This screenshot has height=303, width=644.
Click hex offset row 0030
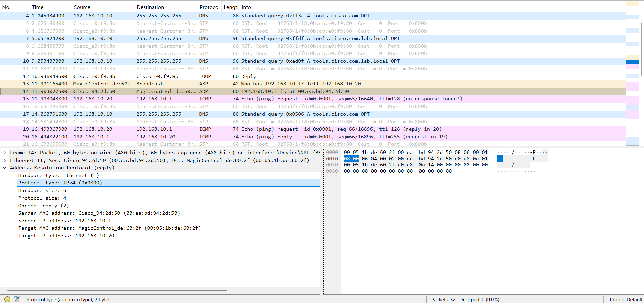[x=332, y=171]
